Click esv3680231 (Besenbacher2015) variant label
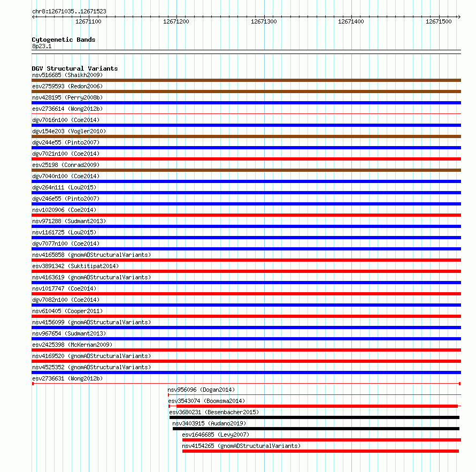The height and width of the screenshot is (472, 476). pos(214,412)
